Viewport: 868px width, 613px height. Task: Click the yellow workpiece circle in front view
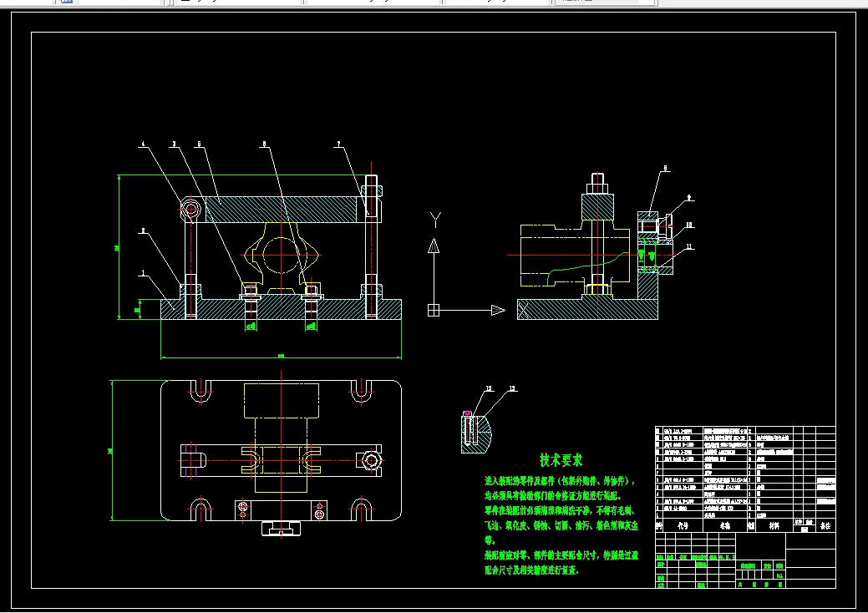click(x=282, y=255)
